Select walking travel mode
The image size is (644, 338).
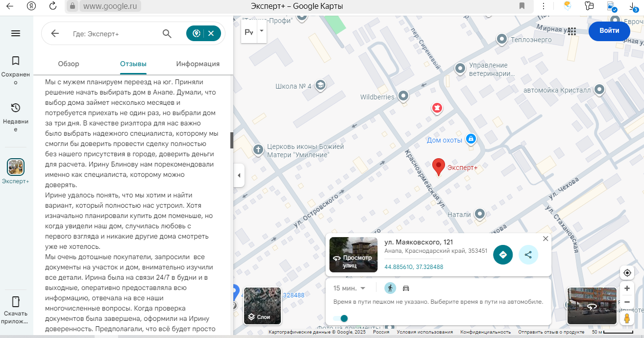[390, 288]
